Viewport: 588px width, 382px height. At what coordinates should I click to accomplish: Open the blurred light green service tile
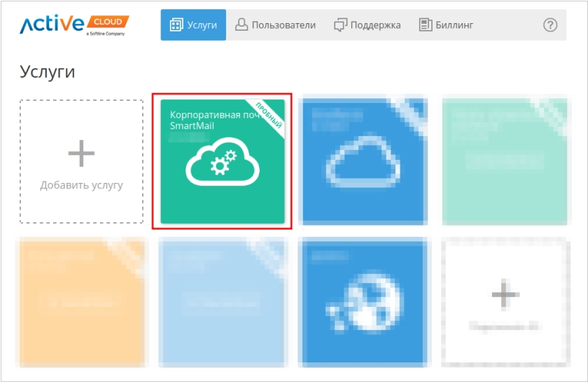pyautogui.click(x=505, y=161)
